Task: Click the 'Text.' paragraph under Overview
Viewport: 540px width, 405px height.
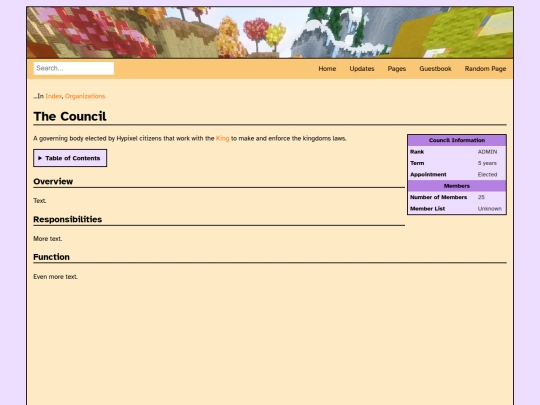Action: click(40, 201)
